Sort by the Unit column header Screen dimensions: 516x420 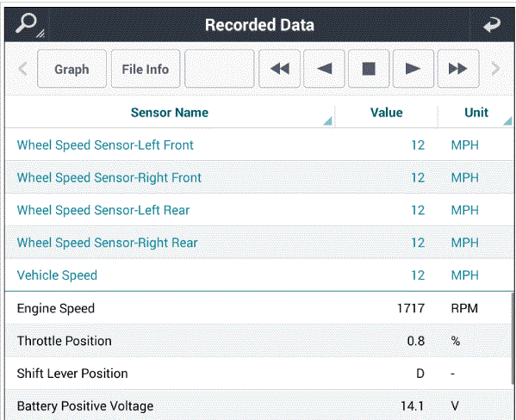coord(476,113)
